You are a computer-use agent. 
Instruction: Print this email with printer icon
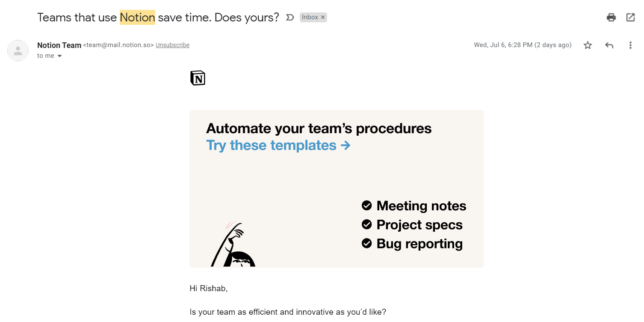(611, 18)
